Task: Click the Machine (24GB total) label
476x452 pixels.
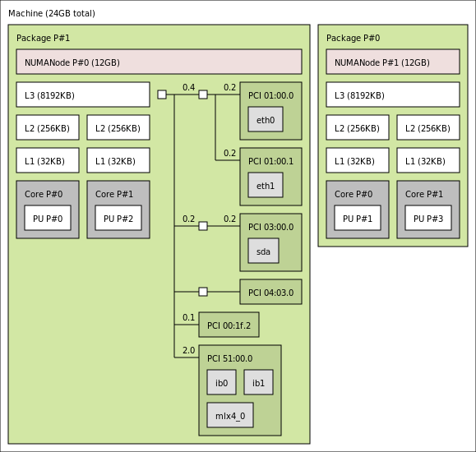Action: click(x=52, y=13)
